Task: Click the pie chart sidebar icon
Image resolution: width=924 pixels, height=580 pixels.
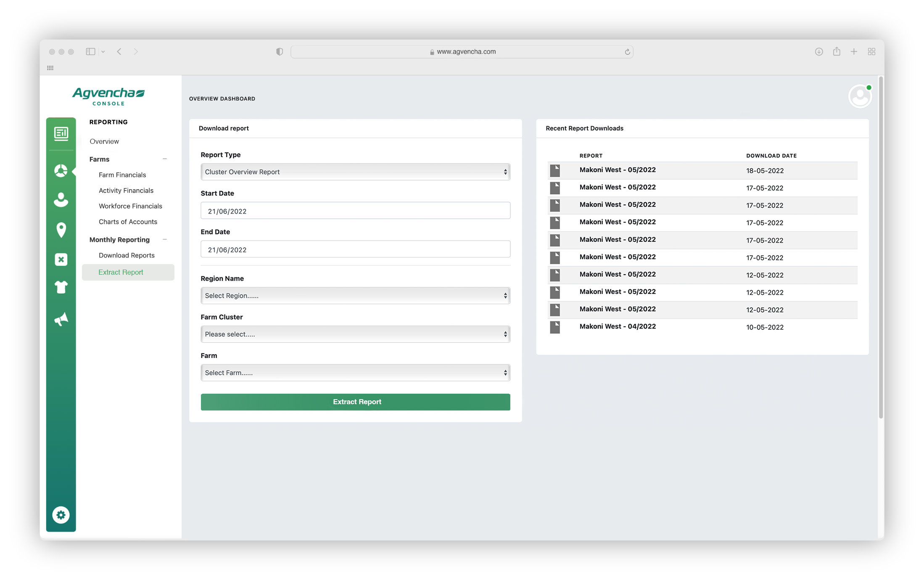Action: (61, 171)
